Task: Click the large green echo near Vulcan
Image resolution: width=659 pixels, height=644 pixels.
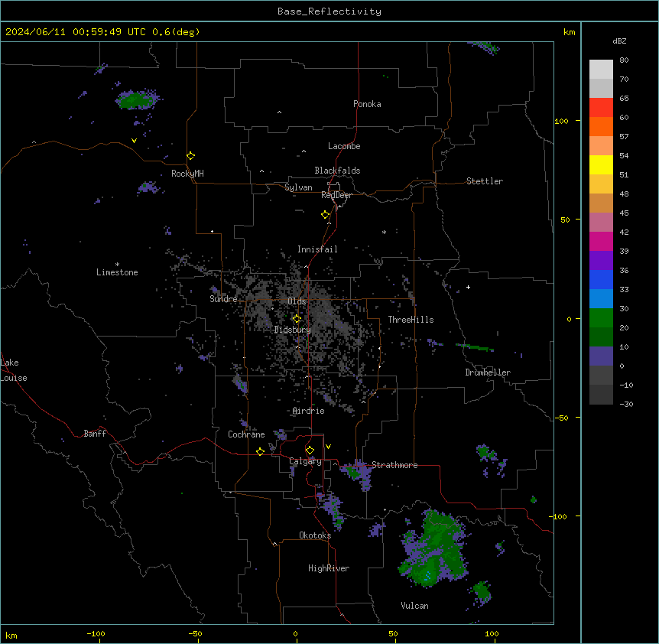Action: click(434, 548)
